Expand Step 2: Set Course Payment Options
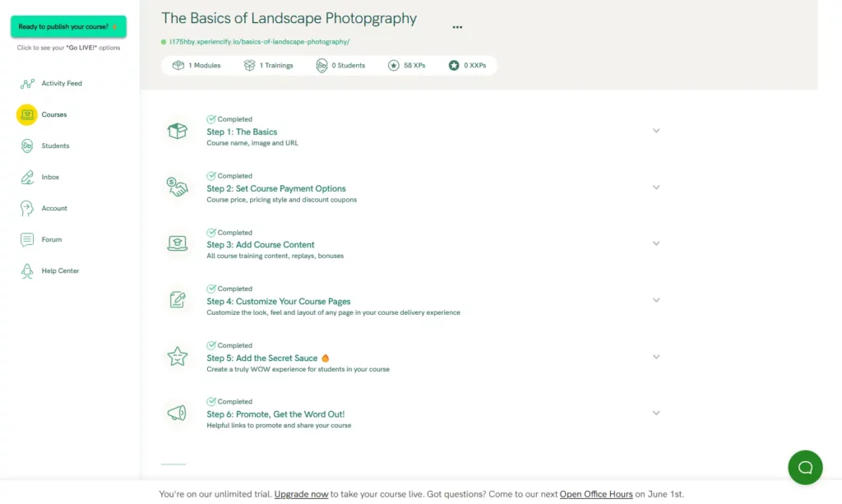Image resolution: width=842 pixels, height=504 pixels. (x=656, y=187)
